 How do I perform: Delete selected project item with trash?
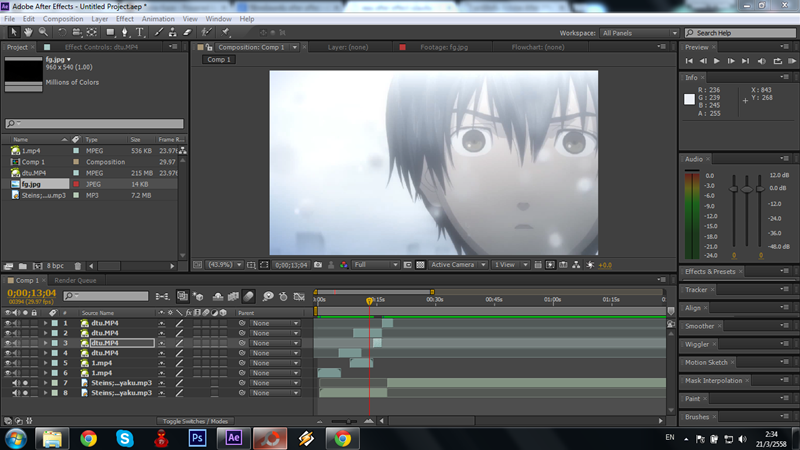point(78,266)
